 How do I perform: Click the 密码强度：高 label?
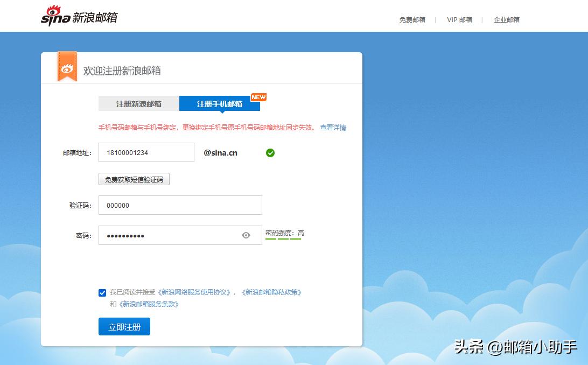click(x=285, y=233)
